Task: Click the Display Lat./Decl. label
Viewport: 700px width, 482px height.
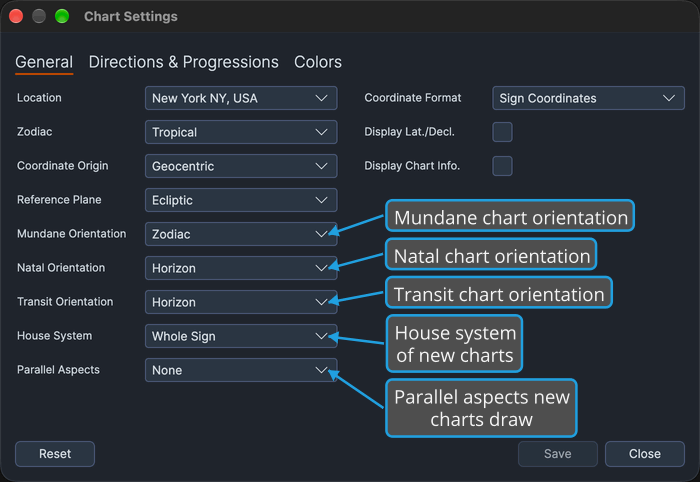Action: tap(409, 132)
